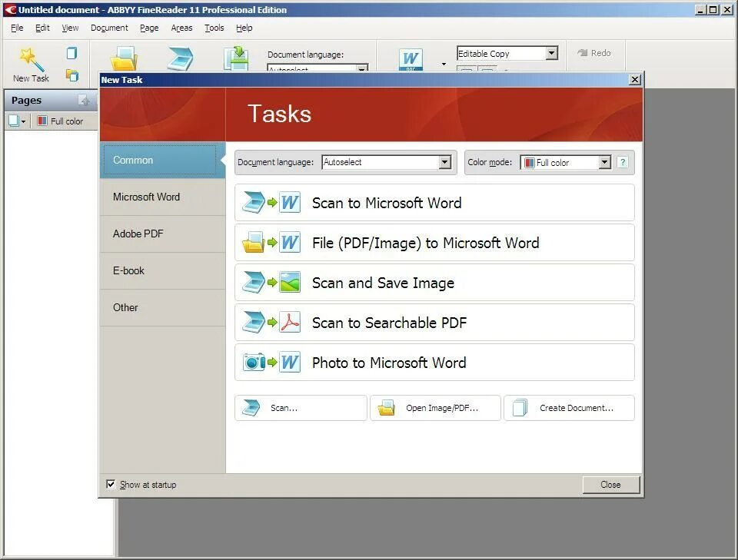Select the Other task category
Screen dimensions: 738x560
click(x=162, y=307)
